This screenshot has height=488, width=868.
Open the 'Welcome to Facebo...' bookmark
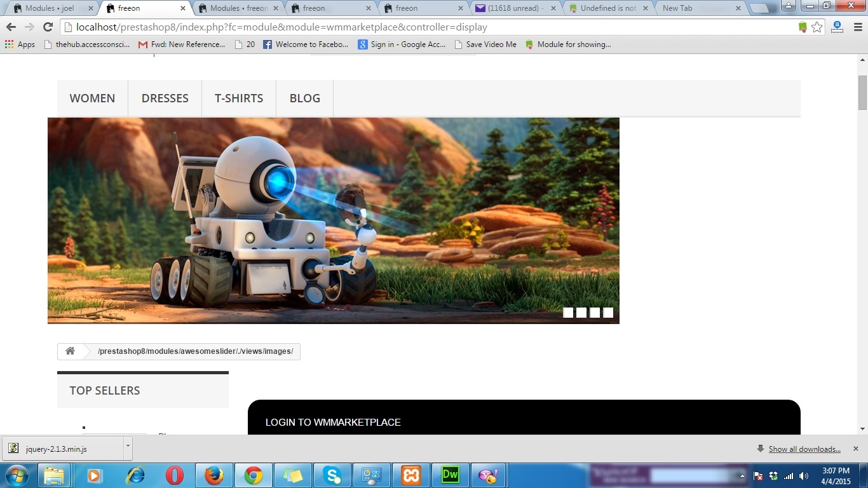[306, 44]
